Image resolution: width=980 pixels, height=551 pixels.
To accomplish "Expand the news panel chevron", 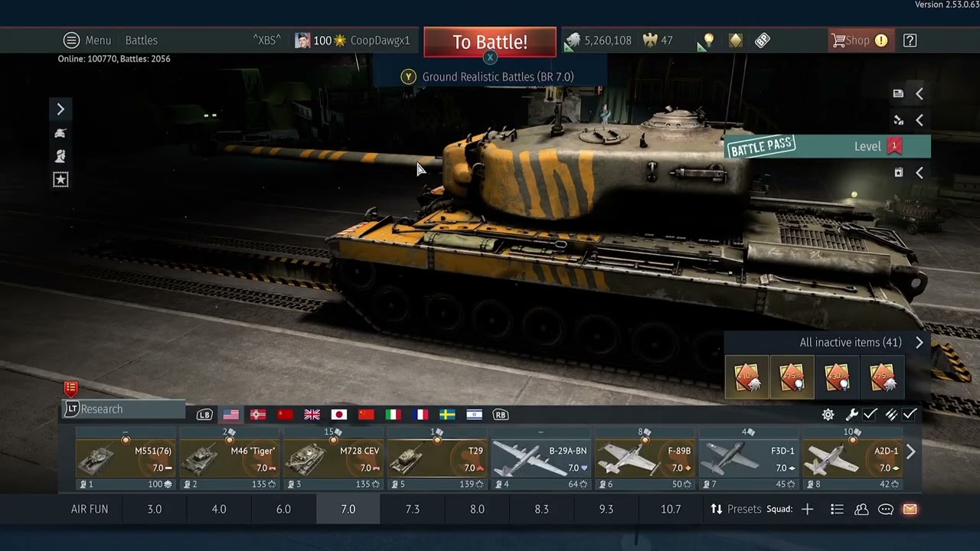I will pos(920,93).
